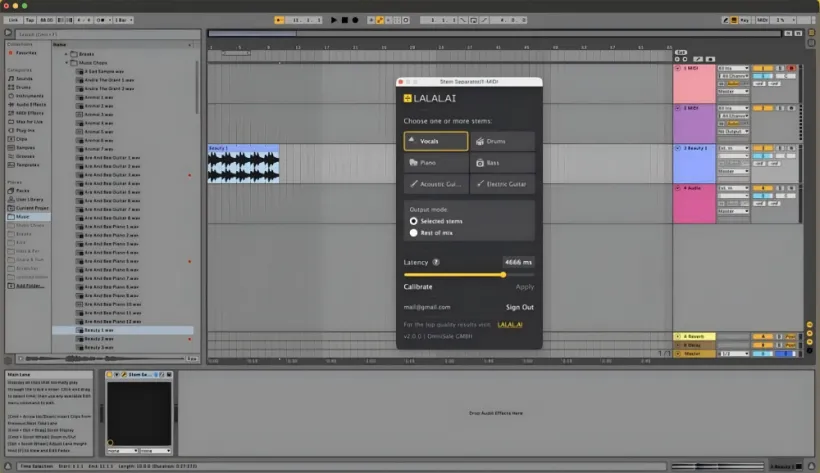Click the Tap tempo button

pos(30,20)
